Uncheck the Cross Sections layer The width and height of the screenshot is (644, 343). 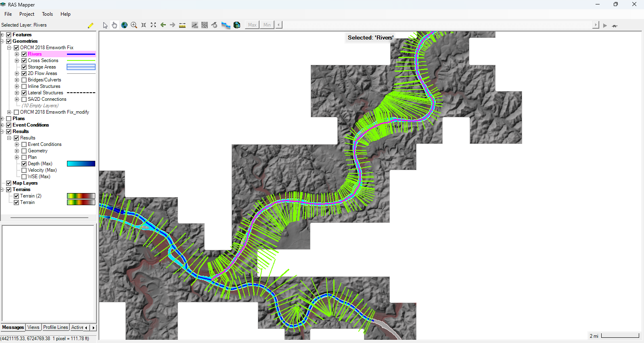[24, 60]
